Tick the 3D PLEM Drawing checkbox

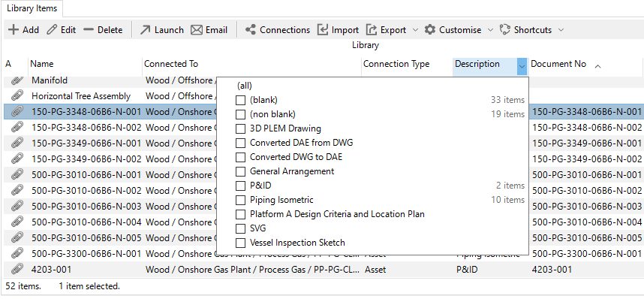coord(241,128)
